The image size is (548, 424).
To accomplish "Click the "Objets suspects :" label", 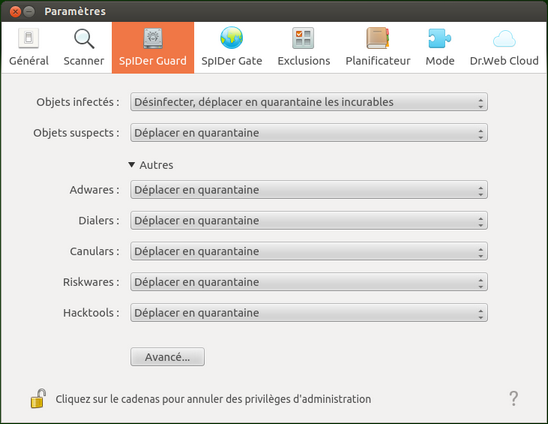I will 76,133.
